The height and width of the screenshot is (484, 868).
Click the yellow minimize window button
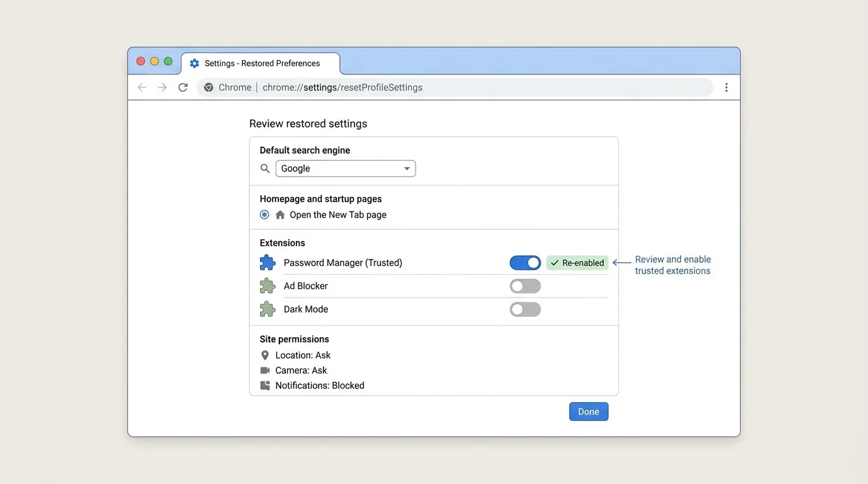[x=155, y=61]
